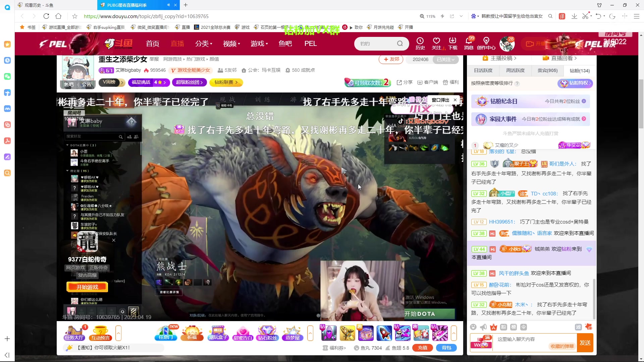Toggle the 滤 chat filter icon

(578, 327)
